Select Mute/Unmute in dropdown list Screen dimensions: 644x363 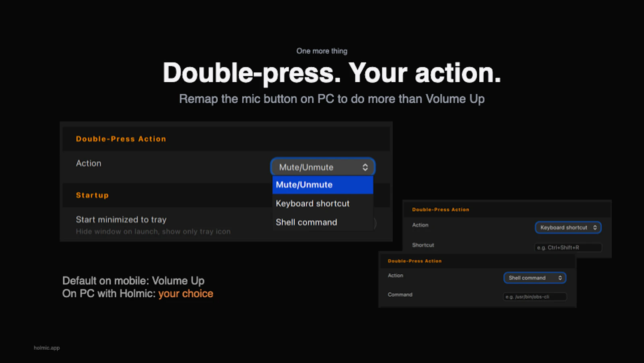point(323,185)
